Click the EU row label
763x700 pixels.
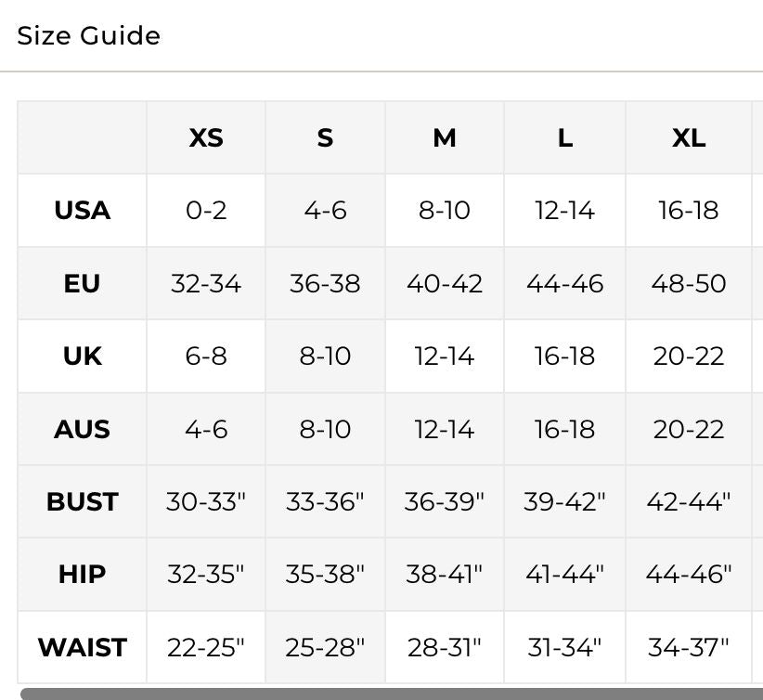83,283
